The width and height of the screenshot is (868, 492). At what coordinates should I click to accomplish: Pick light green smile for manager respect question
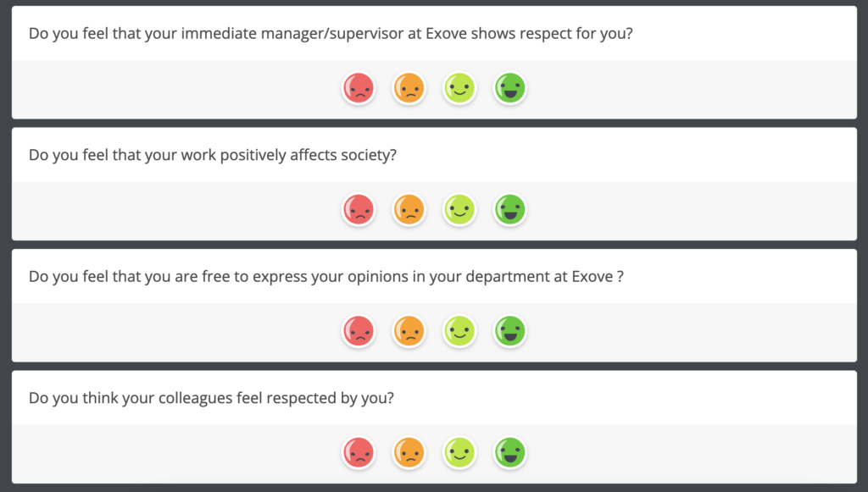click(x=459, y=88)
